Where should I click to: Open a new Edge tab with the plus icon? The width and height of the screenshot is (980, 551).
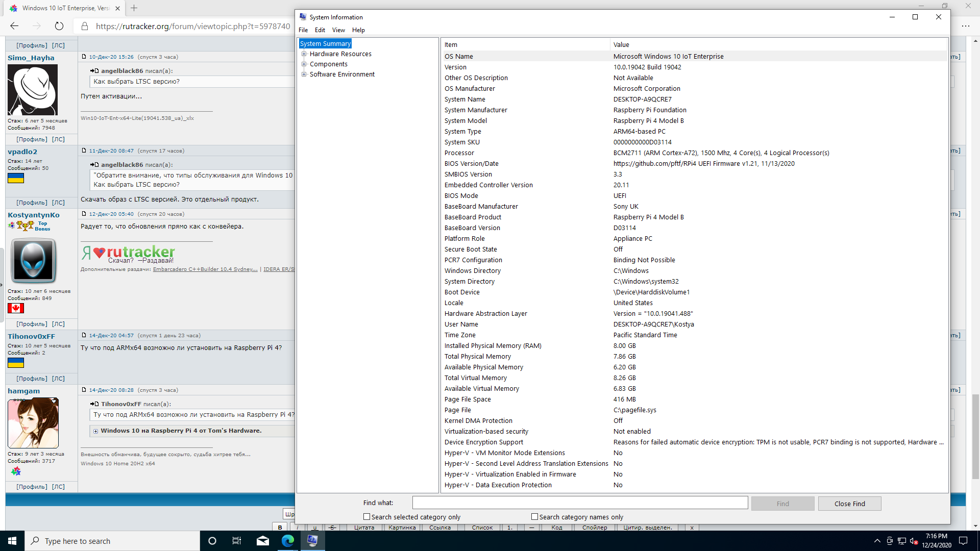(134, 8)
